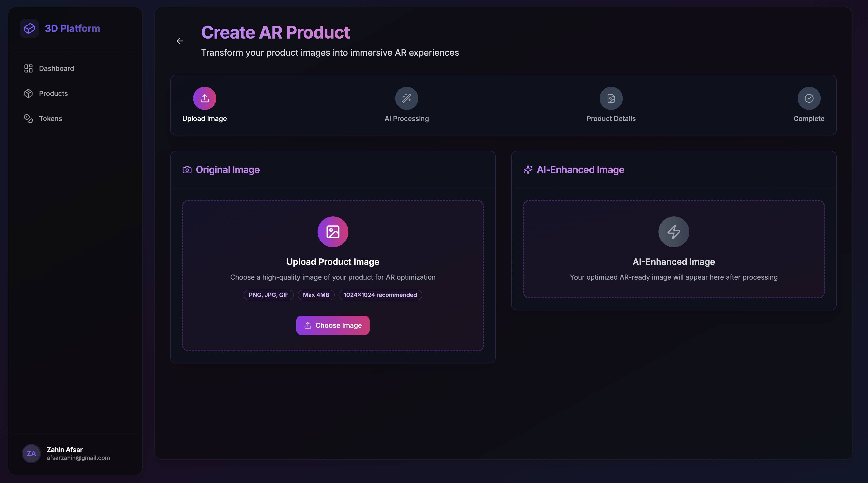Click the camera icon beside Original Image
The height and width of the screenshot is (483, 868).
pos(187,170)
